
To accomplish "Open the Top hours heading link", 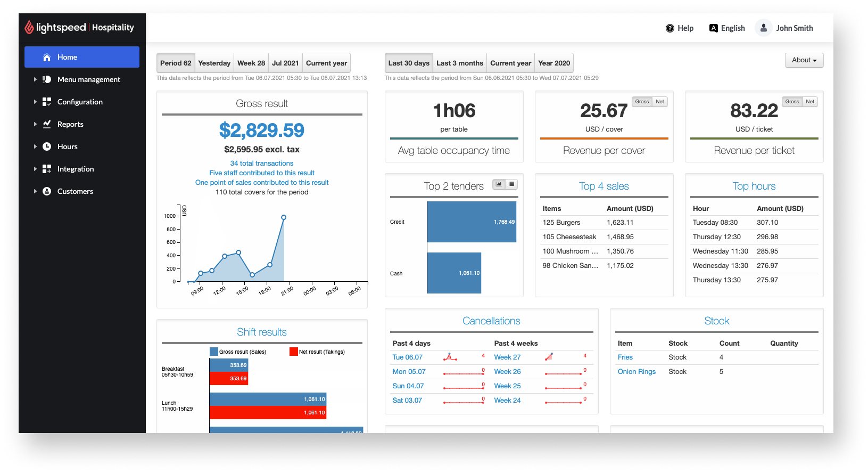I will tap(754, 186).
